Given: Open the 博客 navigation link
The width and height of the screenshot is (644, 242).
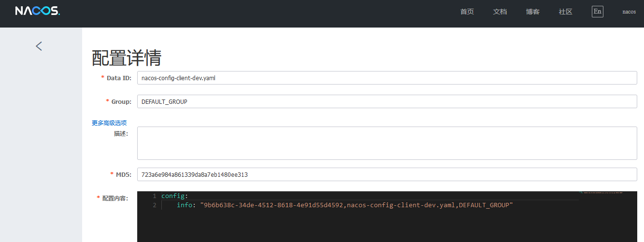Looking at the screenshot, I should coord(533,12).
